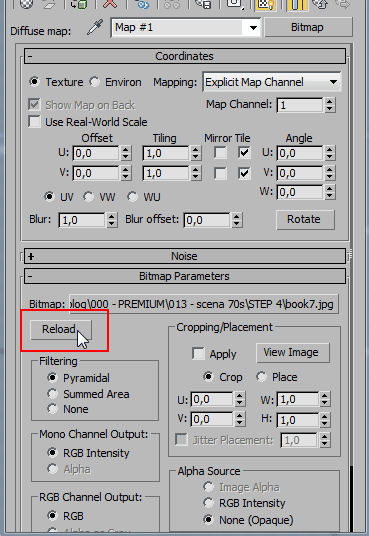Select the Crop radio button
The width and height of the screenshot is (369, 536).
pos(208,377)
